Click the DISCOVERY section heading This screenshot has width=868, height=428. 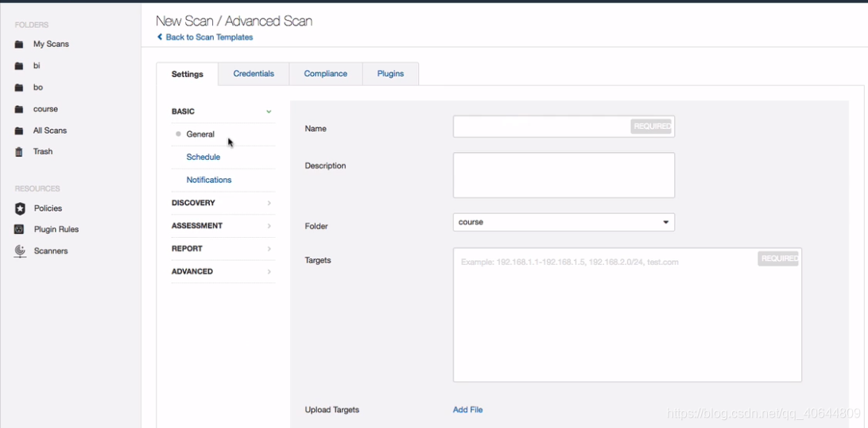[x=193, y=203]
